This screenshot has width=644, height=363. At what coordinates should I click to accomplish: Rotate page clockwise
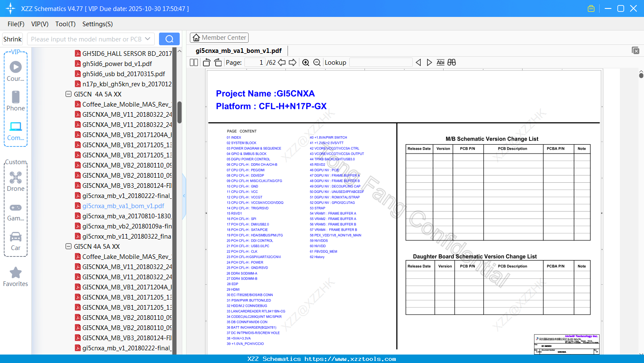pos(218,62)
